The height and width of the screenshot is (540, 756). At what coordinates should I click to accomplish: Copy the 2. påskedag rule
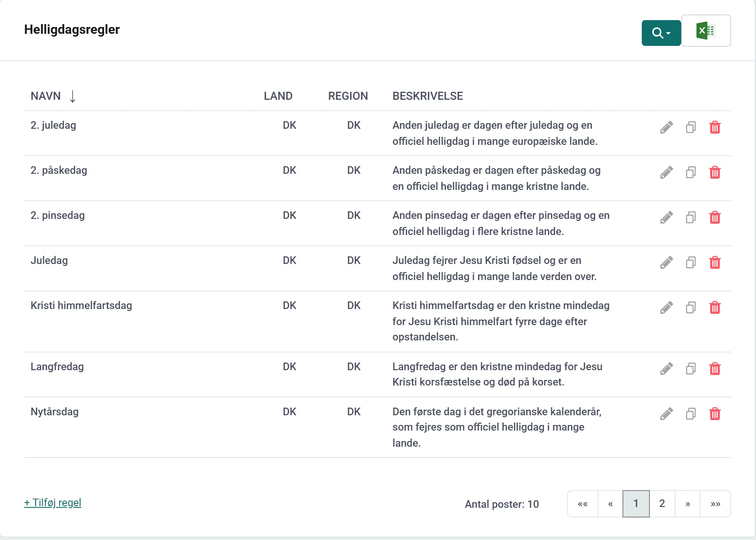[691, 172]
